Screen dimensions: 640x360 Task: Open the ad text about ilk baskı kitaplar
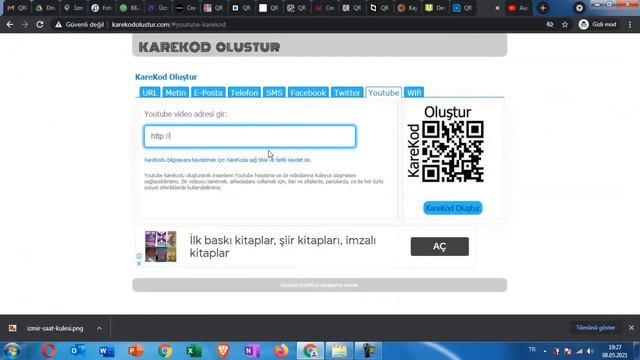pos(282,247)
